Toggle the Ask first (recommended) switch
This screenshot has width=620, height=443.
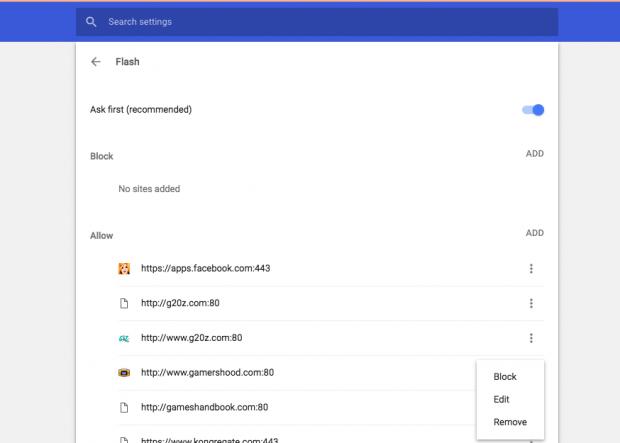pos(533,109)
